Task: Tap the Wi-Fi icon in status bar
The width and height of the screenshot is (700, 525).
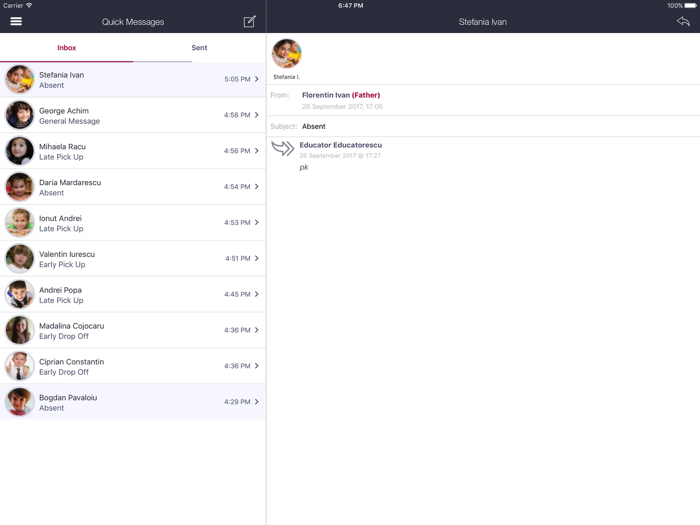Action: point(29,5)
